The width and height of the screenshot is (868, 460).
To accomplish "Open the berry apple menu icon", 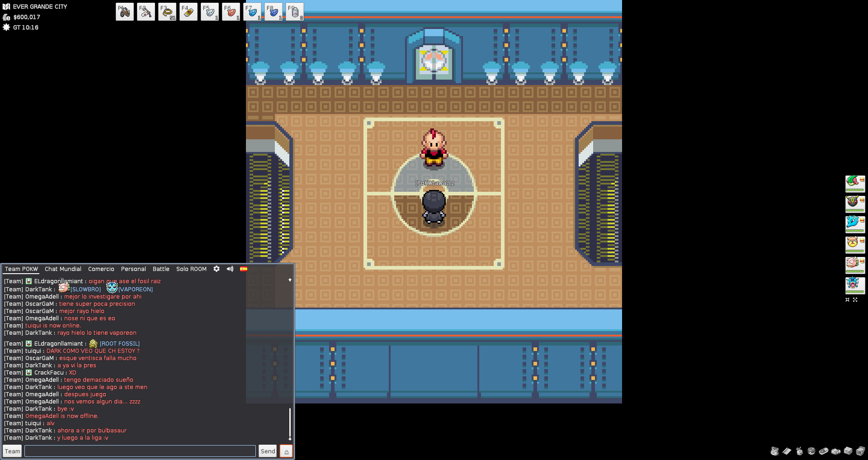I will point(799,451).
